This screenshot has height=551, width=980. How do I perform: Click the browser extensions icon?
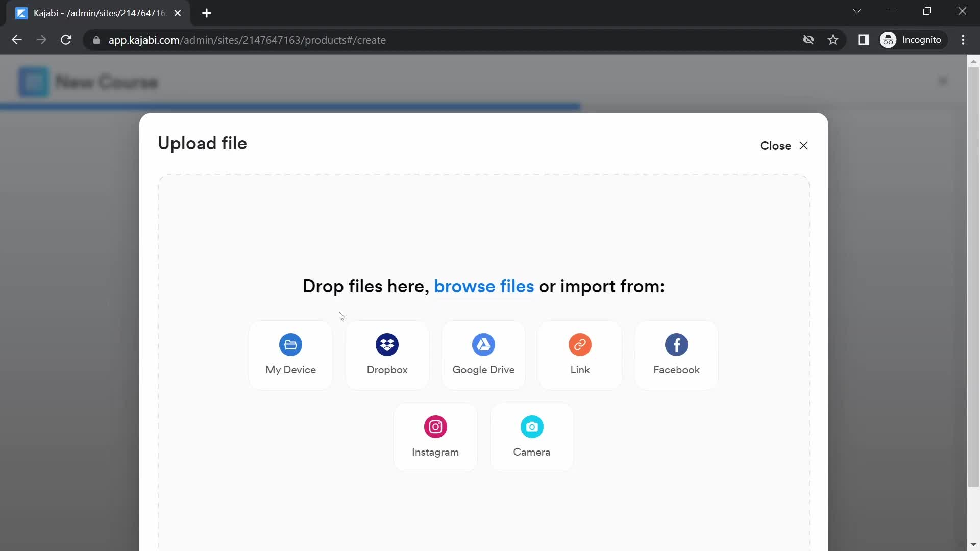864,40
